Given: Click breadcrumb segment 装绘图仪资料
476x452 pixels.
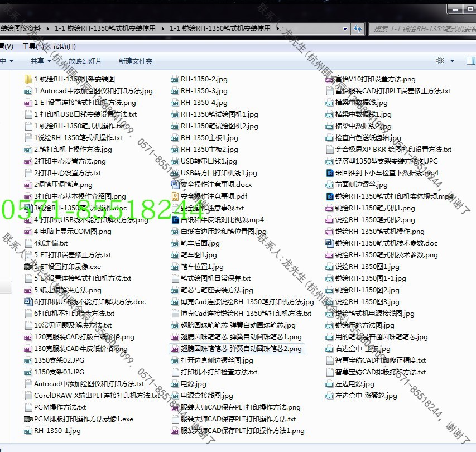Looking at the screenshot, I should pos(20,28).
